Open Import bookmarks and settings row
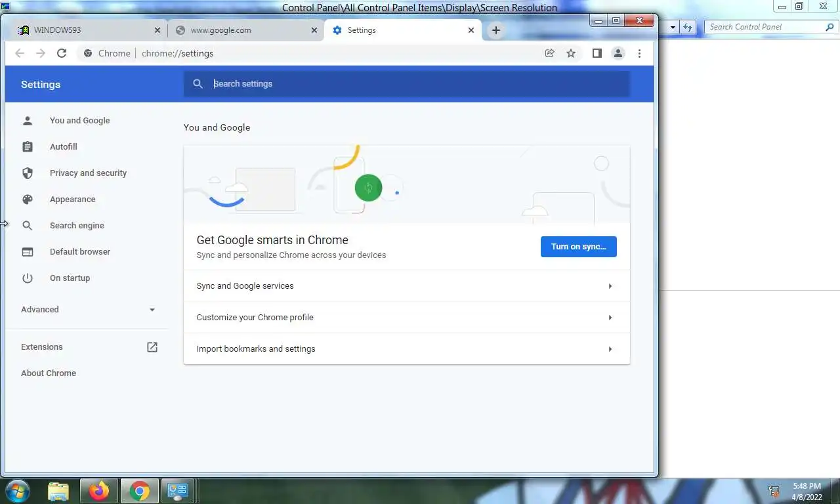This screenshot has width=840, height=504. (x=406, y=349)
